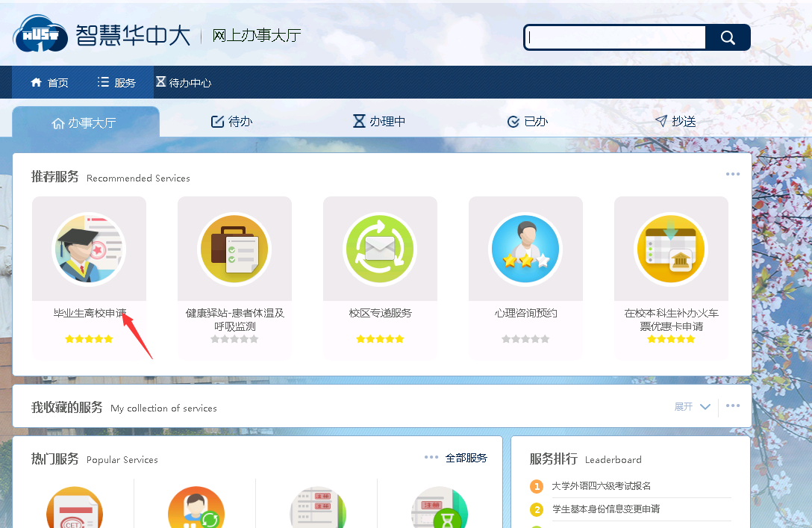This screenshot has height=528, width=812.
Task: Click the star rating under 在校本科生补办火车票优惠卡申请
Action: pyautogui.click(x=671, y=339)
